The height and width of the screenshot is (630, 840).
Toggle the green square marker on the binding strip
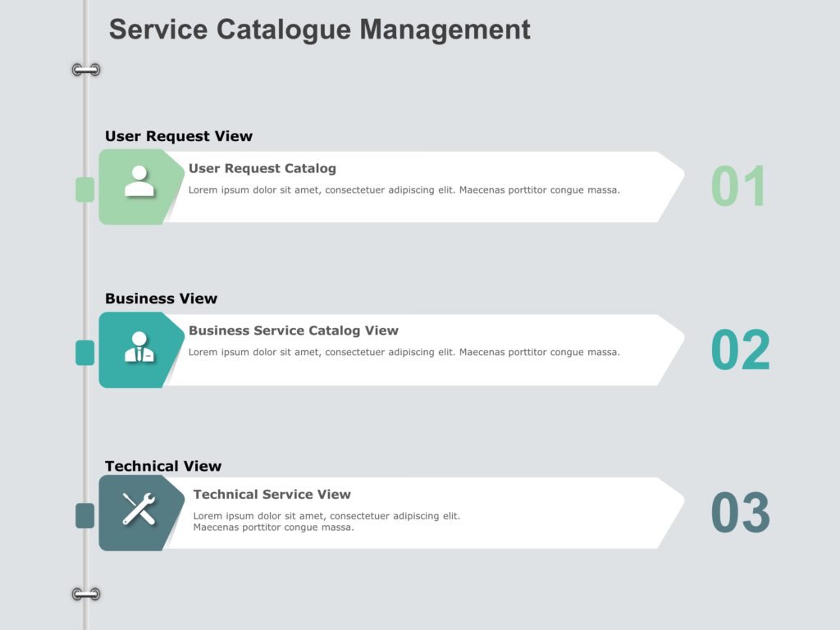tap(84, 188)
